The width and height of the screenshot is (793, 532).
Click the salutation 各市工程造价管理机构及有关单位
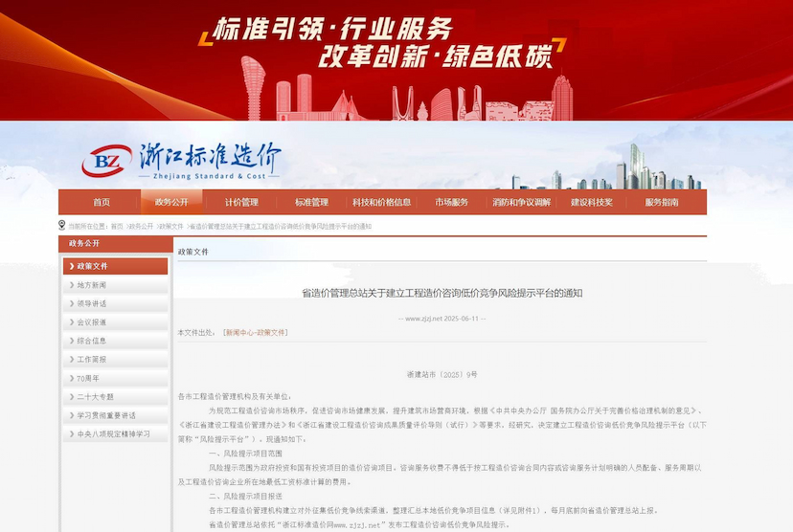234,396
